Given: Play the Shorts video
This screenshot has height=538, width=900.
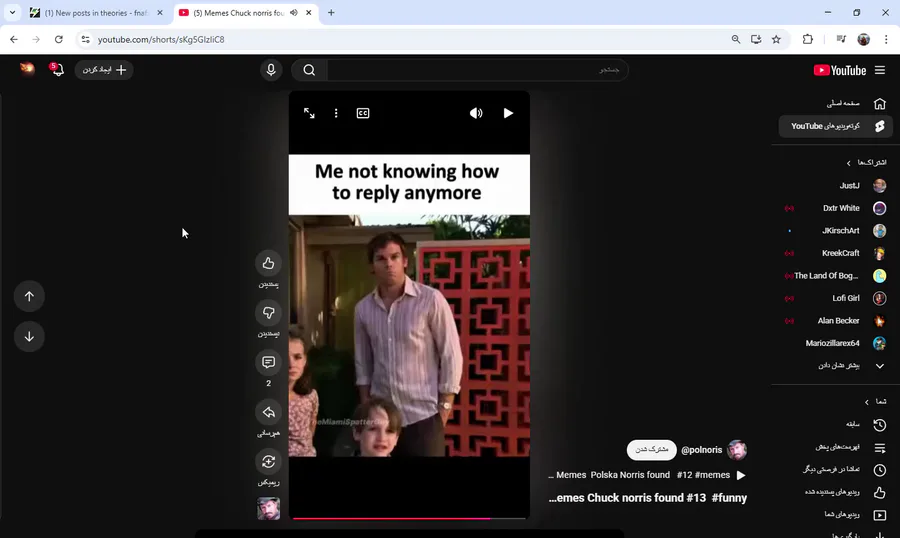Looking at the screenshot, I should coord(508,113).
